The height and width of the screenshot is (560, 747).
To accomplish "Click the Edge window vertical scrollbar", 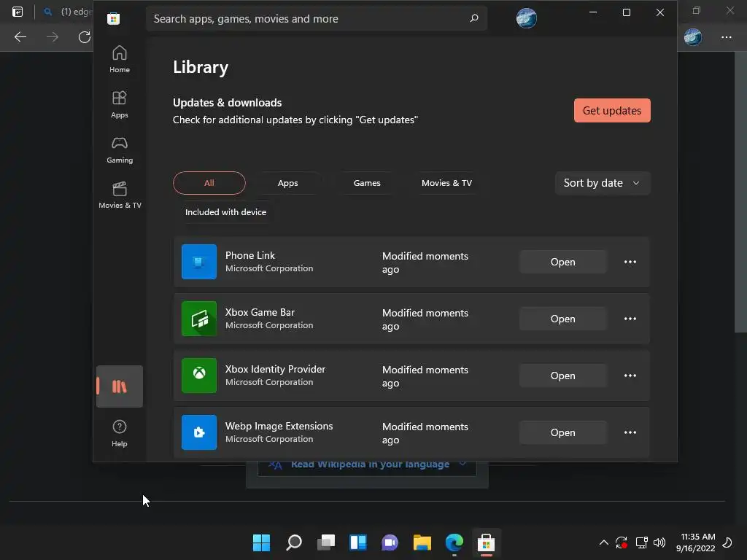I will pos(740,190).
